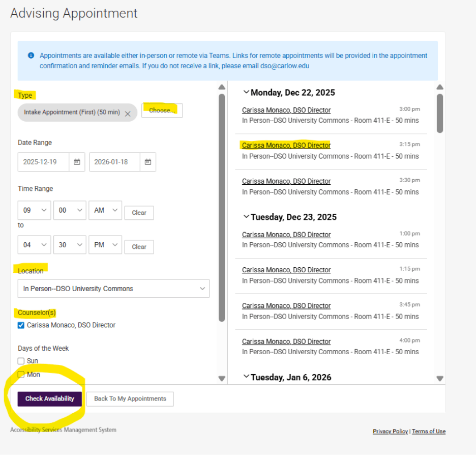Remove the Intake Appointment type chip
This screenshot has height=455, width=476.
point(128,113)
